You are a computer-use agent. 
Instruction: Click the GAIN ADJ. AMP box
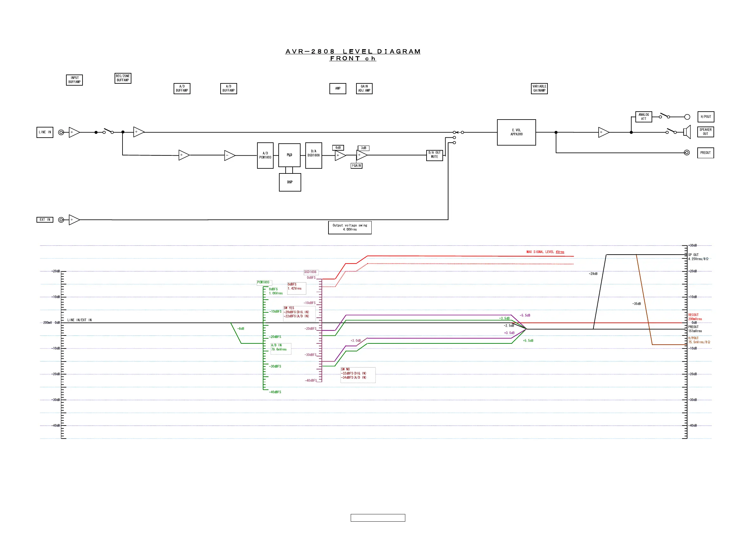pos(364,88)
